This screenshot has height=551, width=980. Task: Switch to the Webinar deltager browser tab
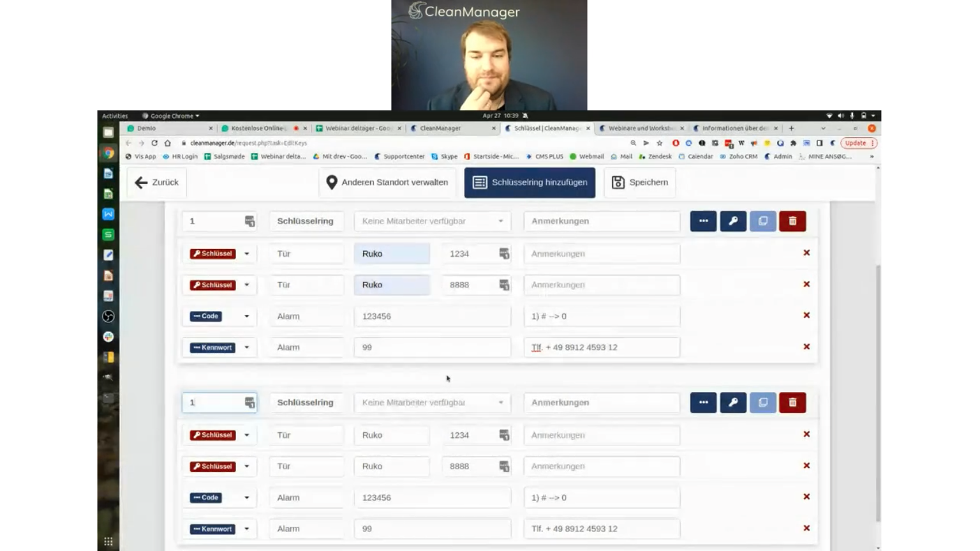(x=358, y=128)
